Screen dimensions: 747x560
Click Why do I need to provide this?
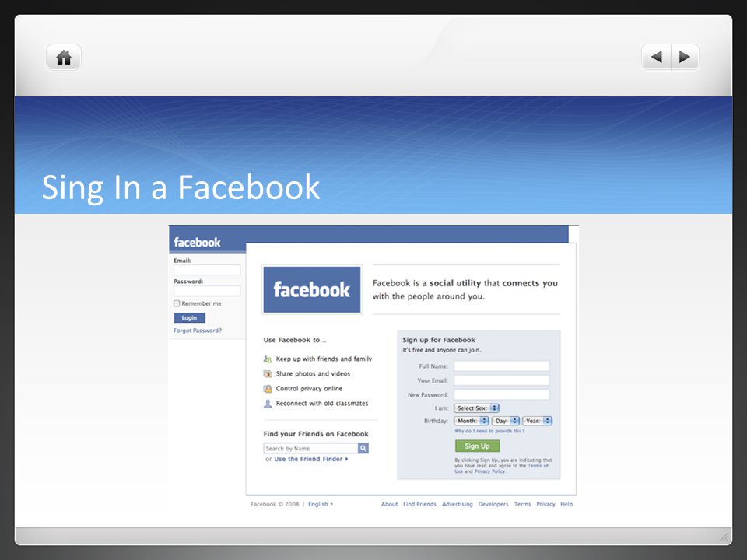point(489,431)
